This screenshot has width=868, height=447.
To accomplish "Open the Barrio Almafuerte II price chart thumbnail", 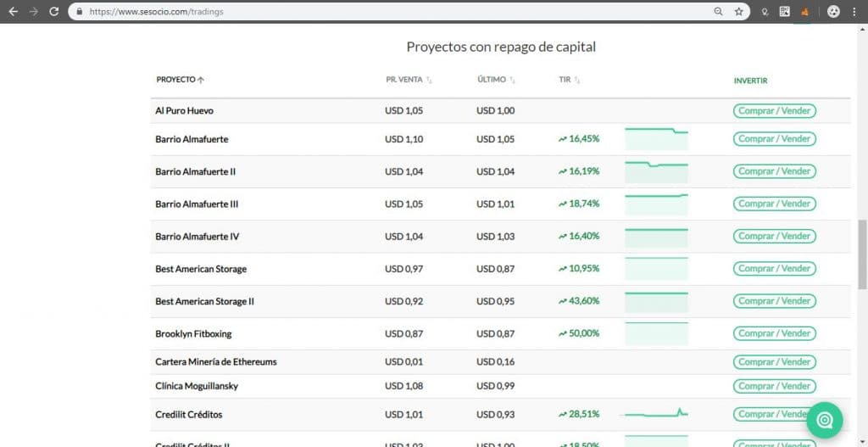I will click(657, 171).
